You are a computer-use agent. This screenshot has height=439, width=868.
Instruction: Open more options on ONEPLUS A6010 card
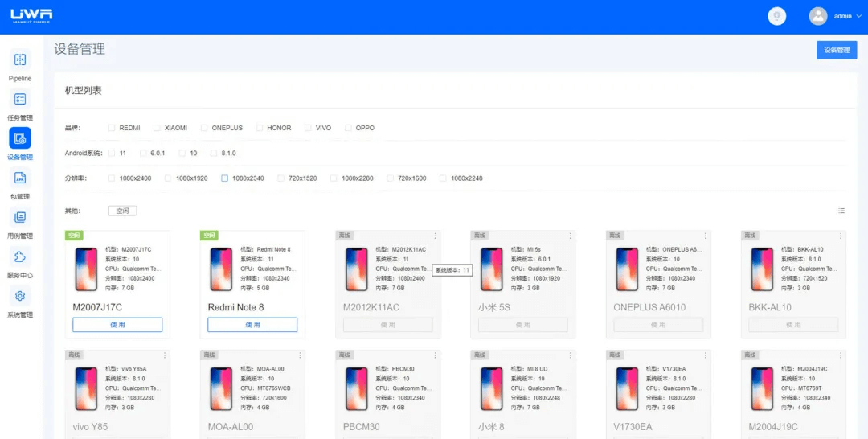point(706,236)
